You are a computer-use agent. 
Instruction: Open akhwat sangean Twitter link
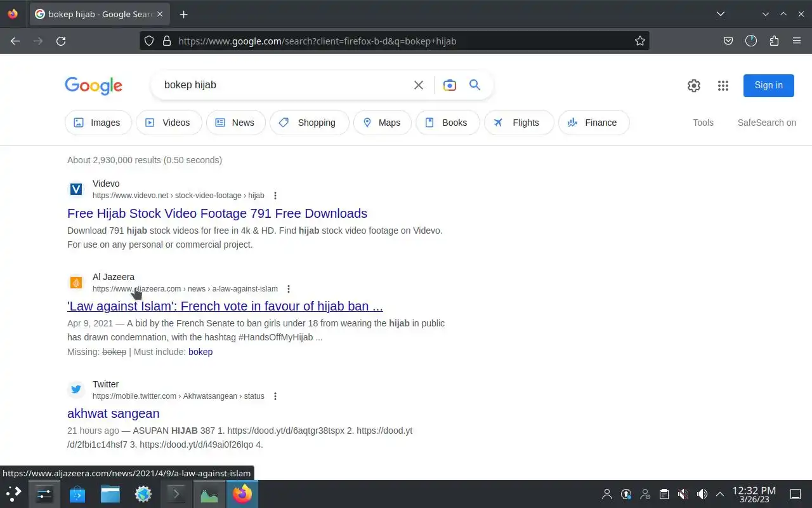114,413
